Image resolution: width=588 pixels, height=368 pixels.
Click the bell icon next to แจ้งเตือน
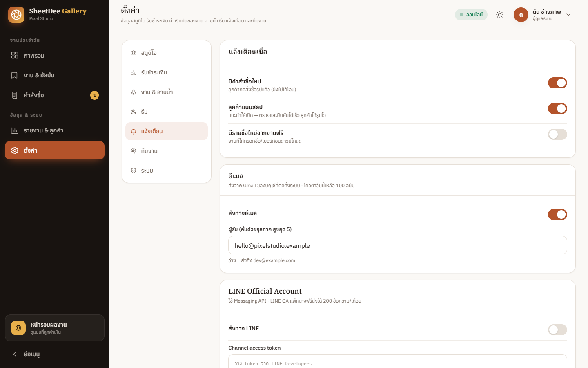tap(134, 131)
